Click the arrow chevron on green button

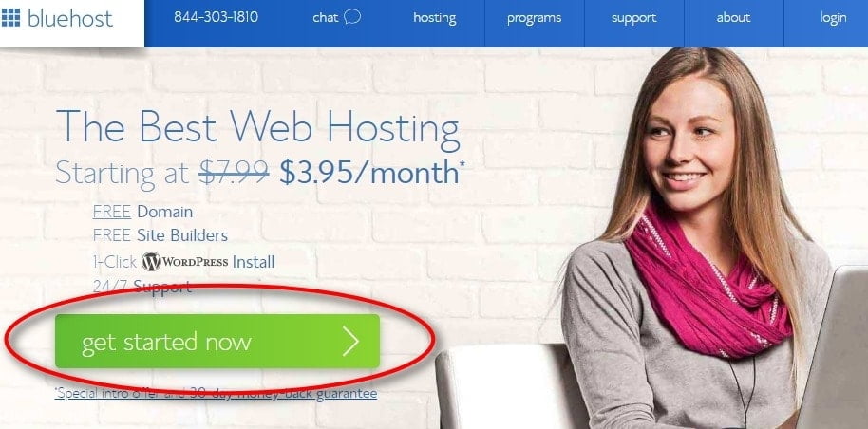[x=351, y=341]
